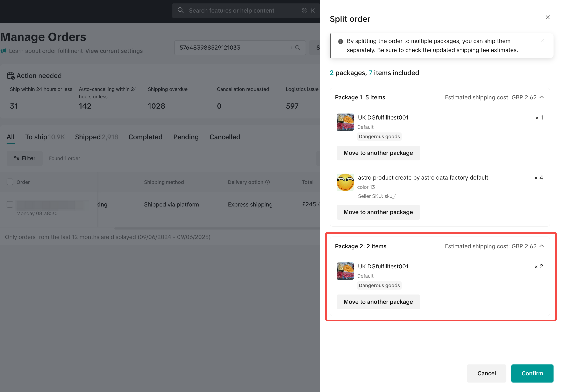The width and height of the screenshot is (563, 392).
Task: Switch to the To ship tab
Action: coord(36,137)
